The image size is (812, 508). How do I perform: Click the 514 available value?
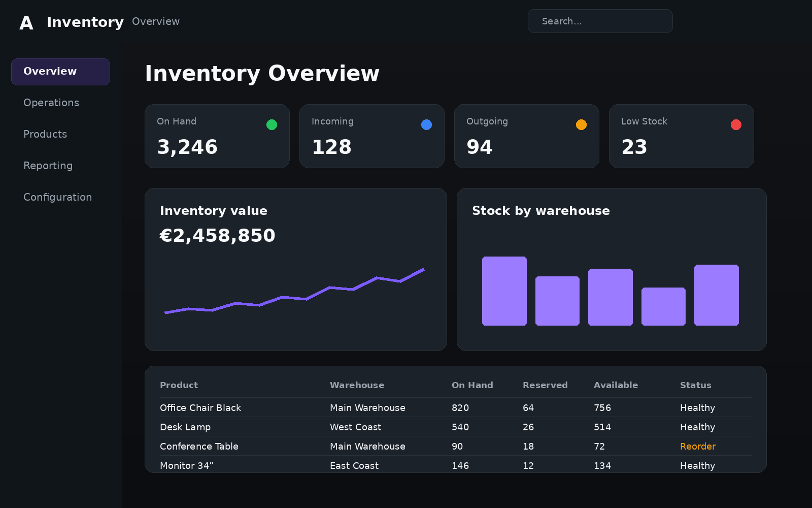coord(602,427)
